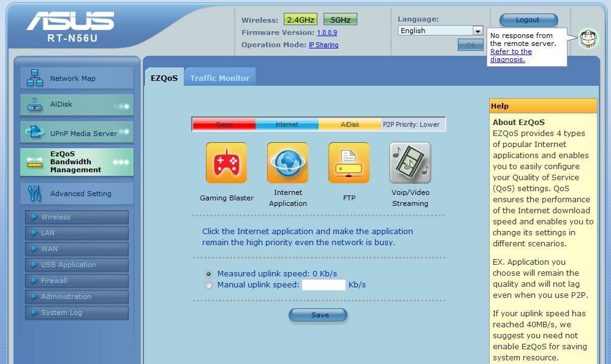The image size is (611, 364).
Task: Open Administration menu
Action: [x=77, y=297]
